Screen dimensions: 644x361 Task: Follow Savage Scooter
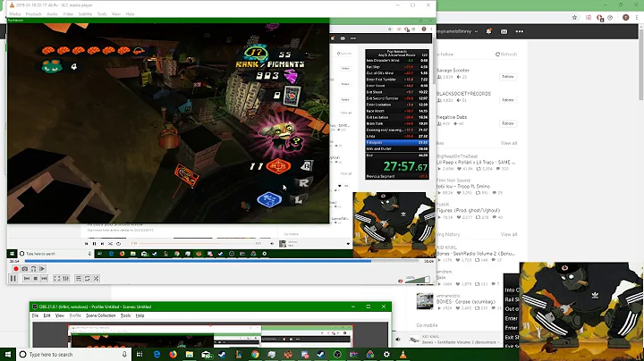pos(508,77)
